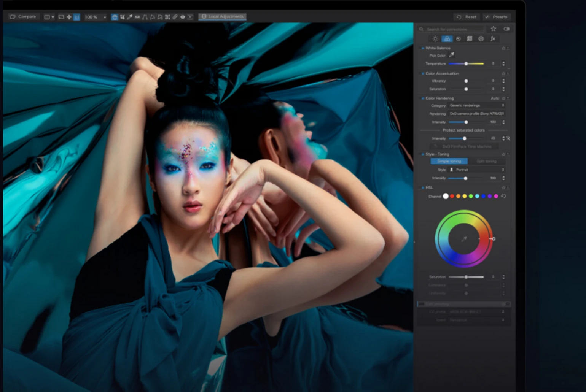Open the Category dropdown showing Generic renderings
586x392 pixels.
476,106
